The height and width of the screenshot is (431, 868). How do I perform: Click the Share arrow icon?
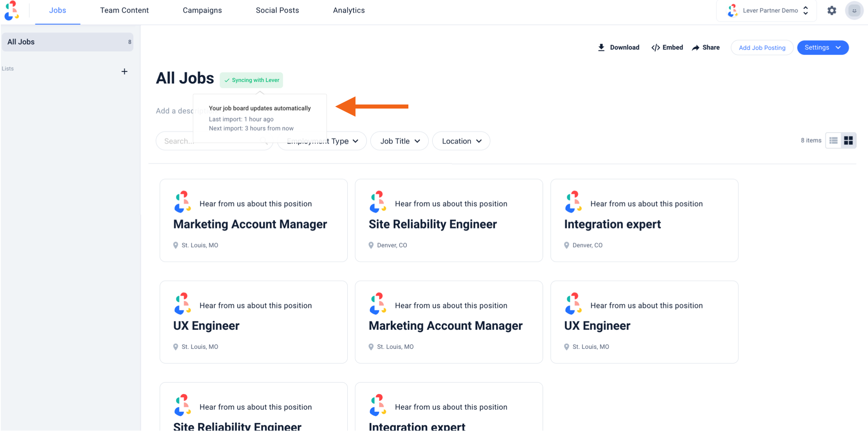pyautogui.click(x=696, y=48)
